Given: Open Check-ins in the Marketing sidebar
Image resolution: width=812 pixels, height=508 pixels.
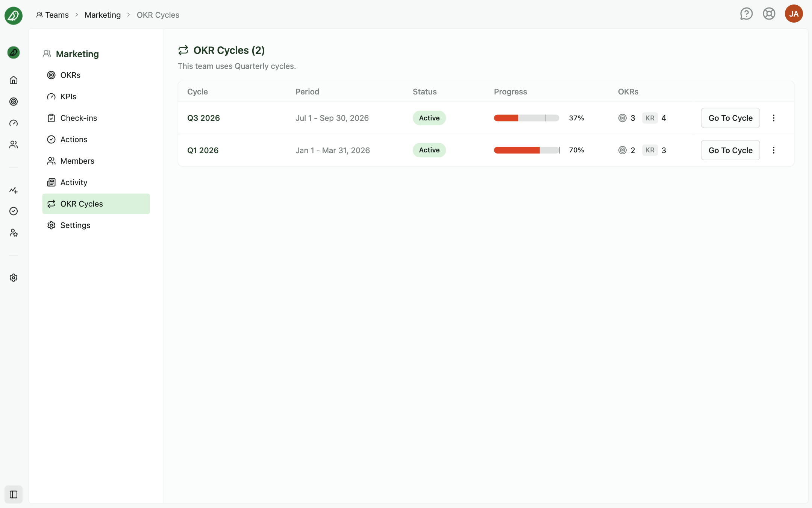Looking at the screenshot, I should pyautogui.click(x=96, y=118).
